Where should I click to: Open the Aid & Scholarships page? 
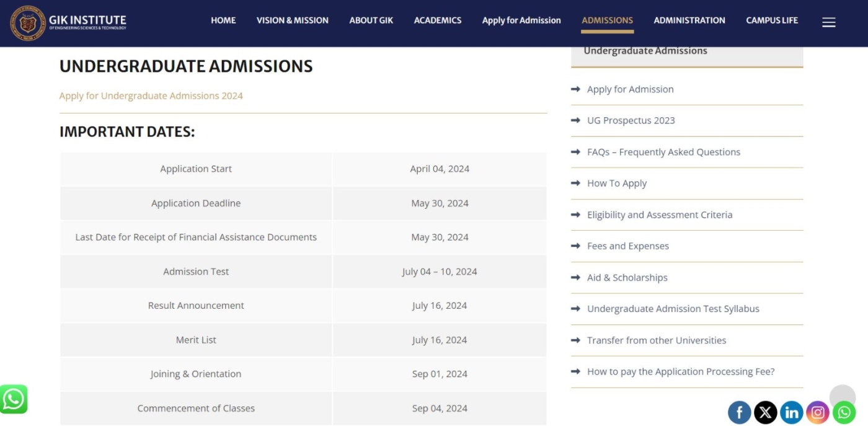coord(627,277)
